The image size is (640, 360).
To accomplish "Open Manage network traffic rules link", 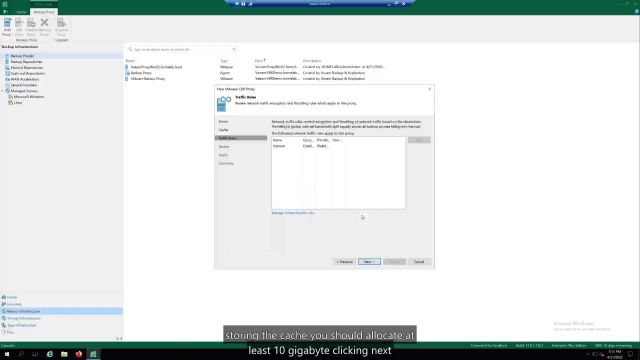I will coord(293,213).
